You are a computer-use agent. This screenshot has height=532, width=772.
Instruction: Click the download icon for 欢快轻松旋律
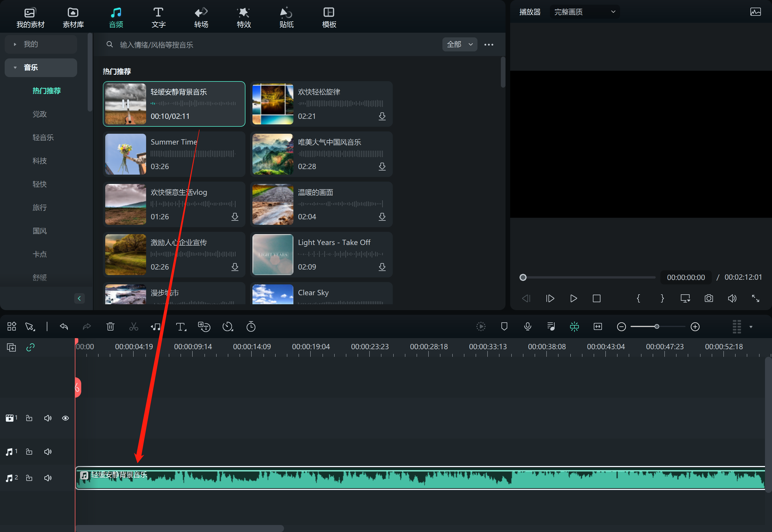tap(382, 116)
